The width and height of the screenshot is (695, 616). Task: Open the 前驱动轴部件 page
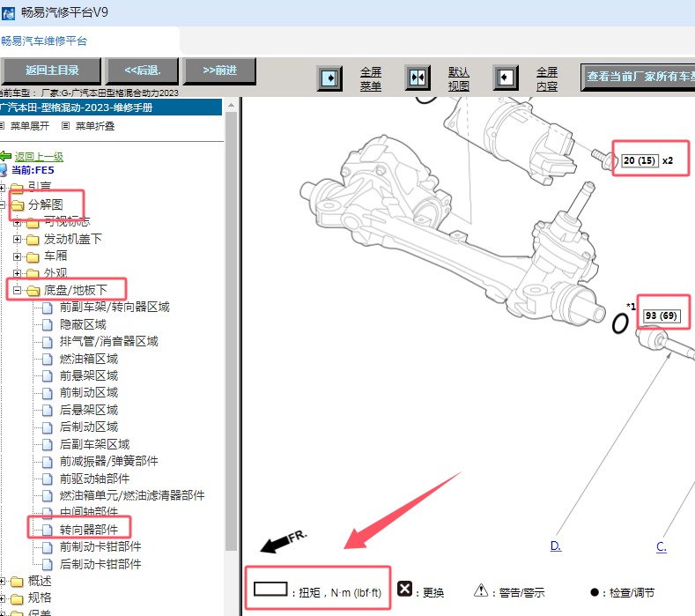pos(95,479)
